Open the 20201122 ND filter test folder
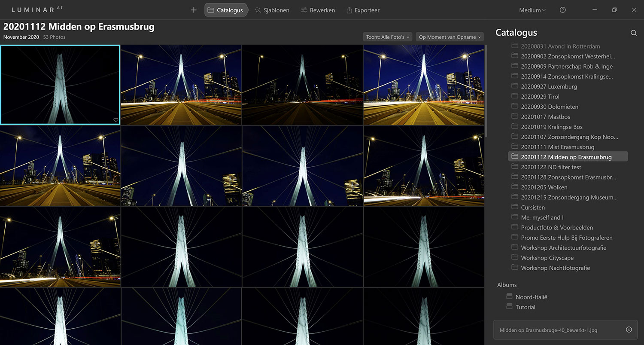644x345 pixels. [551, 167]
